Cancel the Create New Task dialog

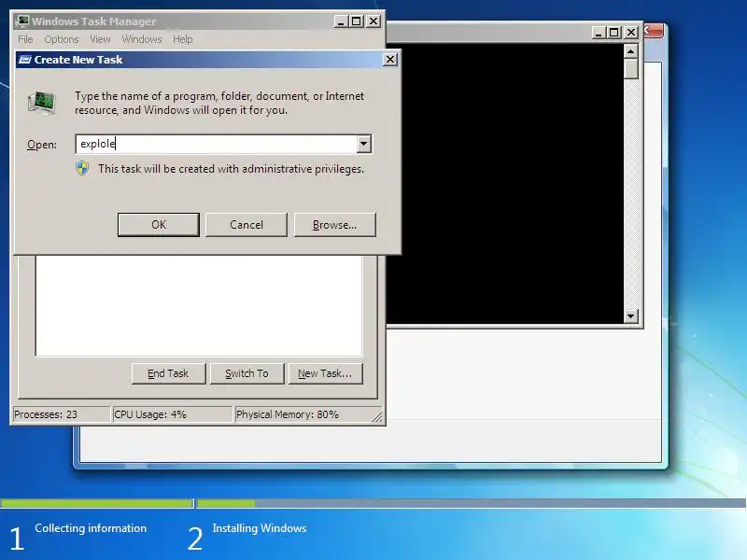pos(247,225)
